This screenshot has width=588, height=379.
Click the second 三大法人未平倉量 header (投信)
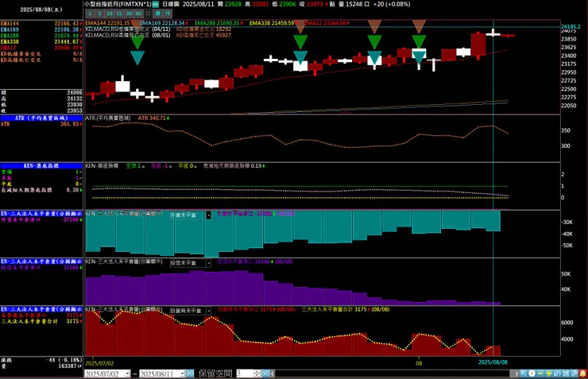click(41, 261)
